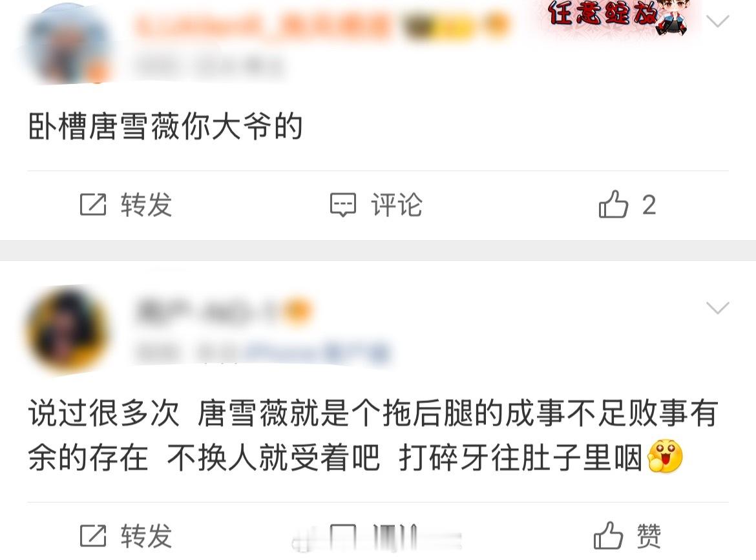This screenshot has width=756, height=560.
Task: Tap 转发 label under second post
Action: (x=146, y=536)
